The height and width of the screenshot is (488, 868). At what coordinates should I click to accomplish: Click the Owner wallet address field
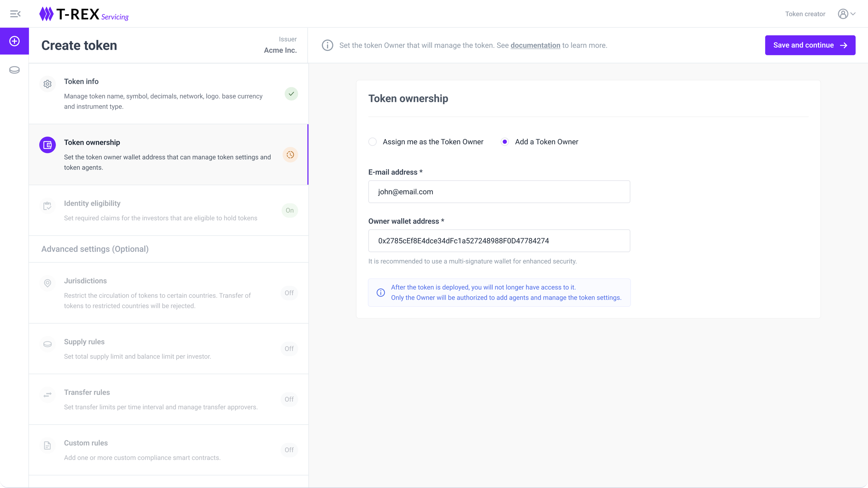(x=499, y=241)
